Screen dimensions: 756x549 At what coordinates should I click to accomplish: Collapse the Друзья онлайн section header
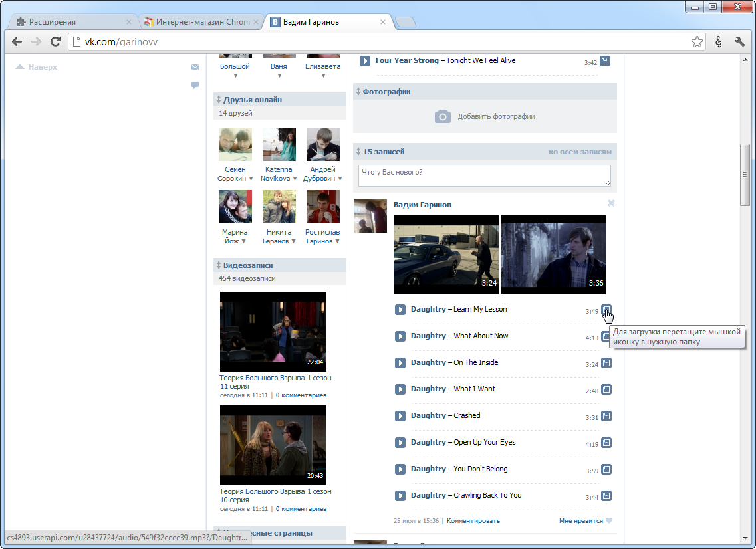(x=280, y=100)
